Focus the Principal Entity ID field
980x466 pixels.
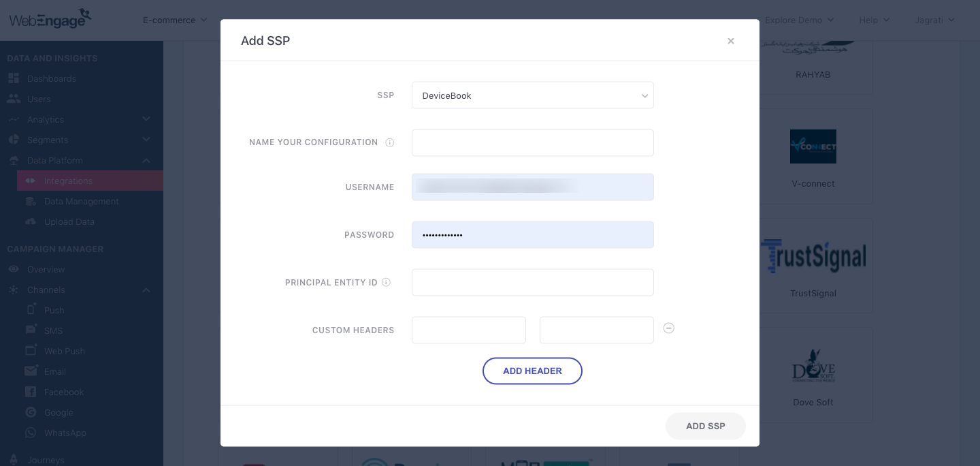(533, 283)
